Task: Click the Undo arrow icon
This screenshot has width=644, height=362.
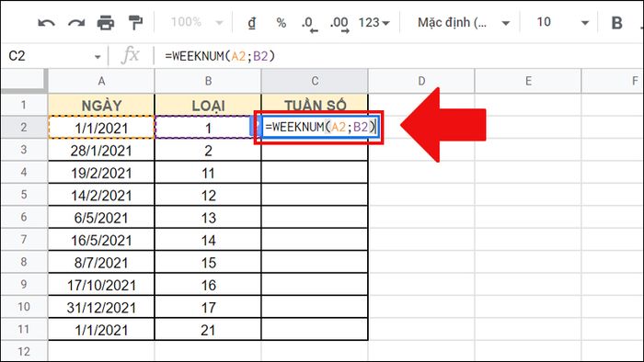Action: pyautogui.click(x=46, y=23)
